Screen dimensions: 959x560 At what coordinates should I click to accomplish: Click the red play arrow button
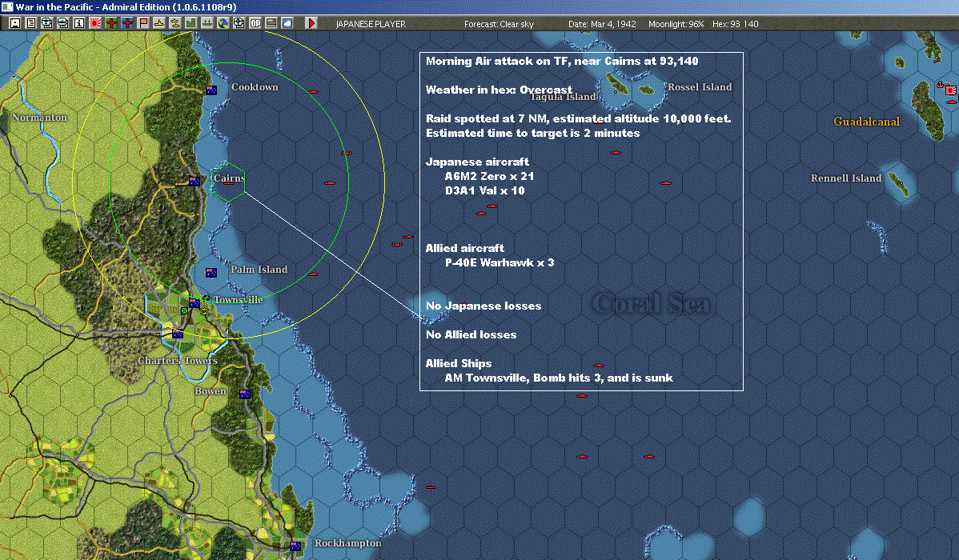311,23
